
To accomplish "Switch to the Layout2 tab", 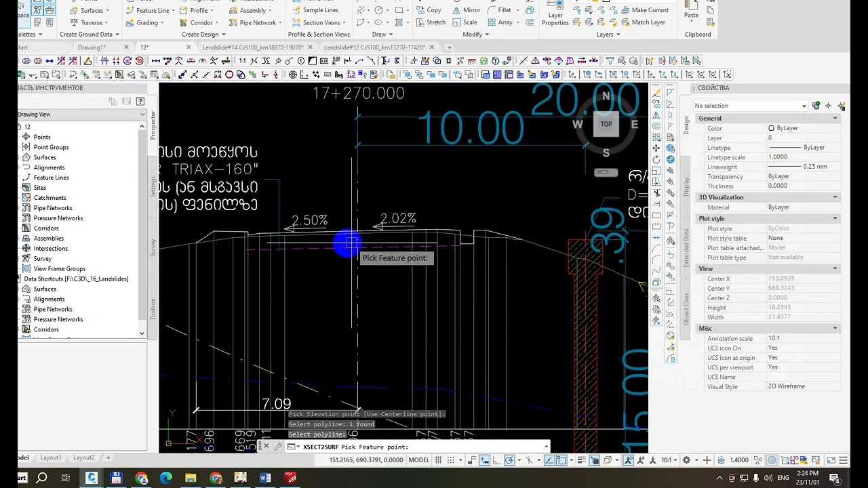I will (x=84, y=457).
